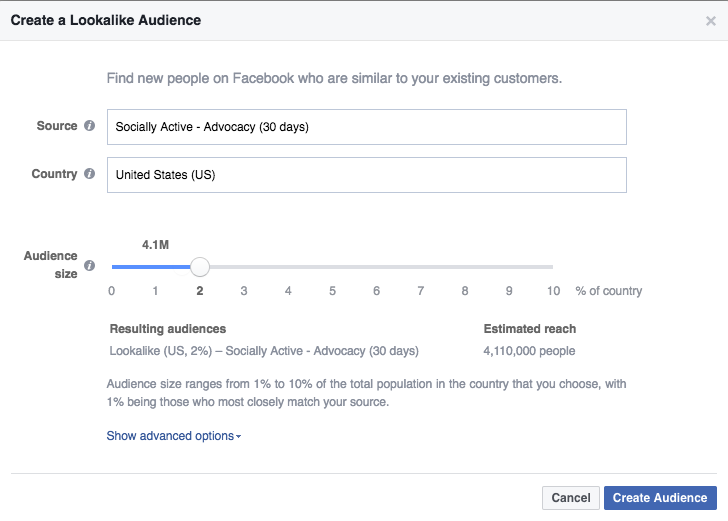Choose the 7 label under the slider
The height and width of the screenshot is (521, 728).
coord(421,291)
